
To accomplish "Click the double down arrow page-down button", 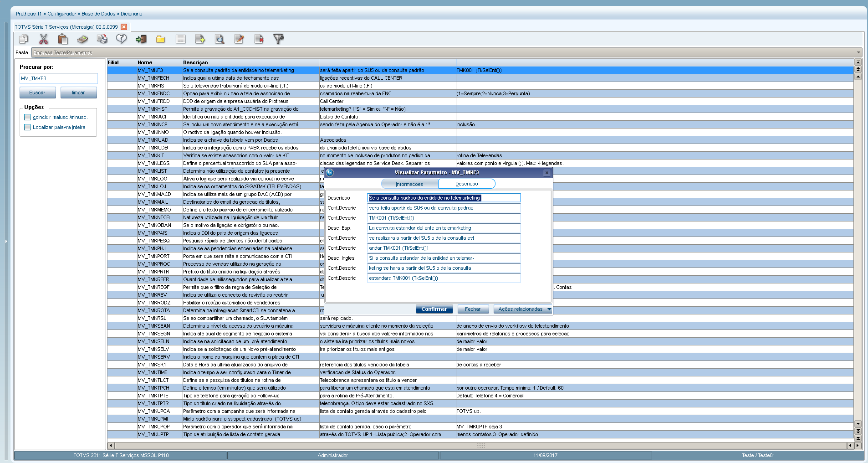I will click(858, 431).
